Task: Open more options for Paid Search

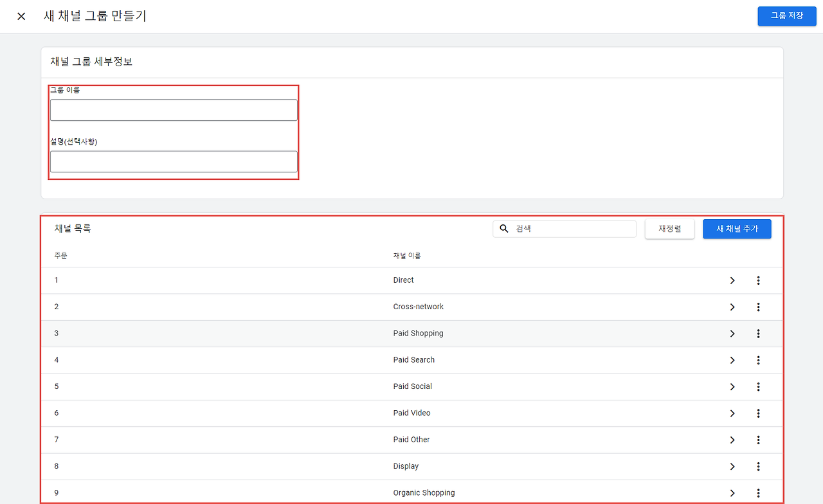Action: pos(759,360)
